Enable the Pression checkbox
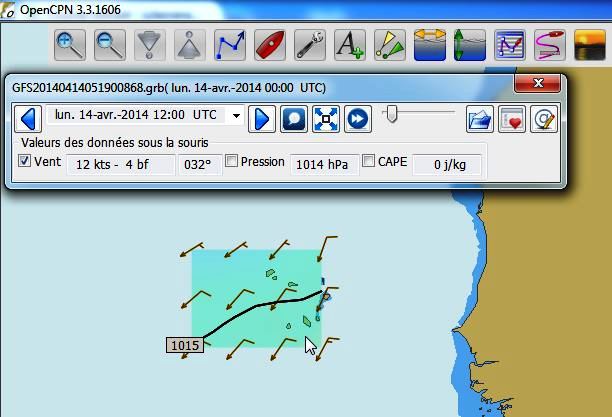This screenshot has height=417, width=612. pos(231,160)
